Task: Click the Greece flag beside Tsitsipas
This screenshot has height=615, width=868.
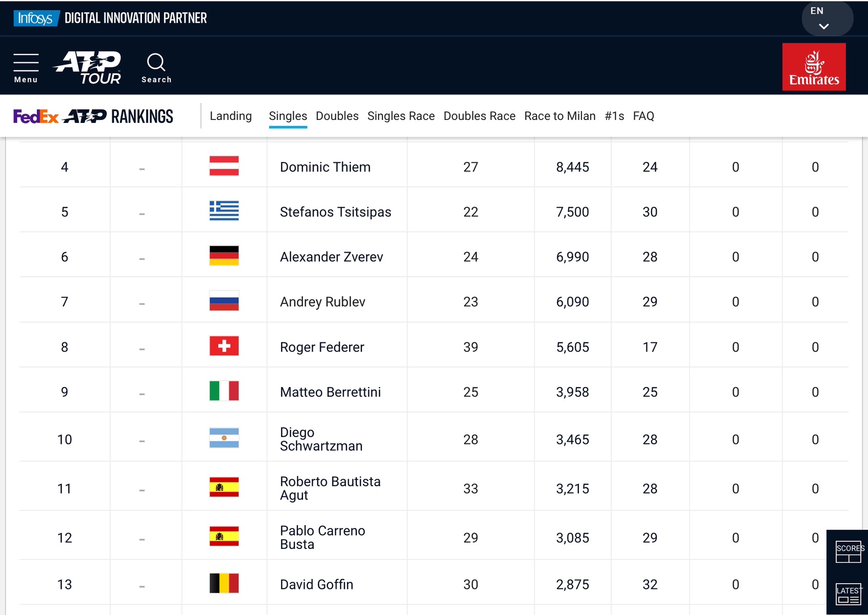Action: click(224, 211)
